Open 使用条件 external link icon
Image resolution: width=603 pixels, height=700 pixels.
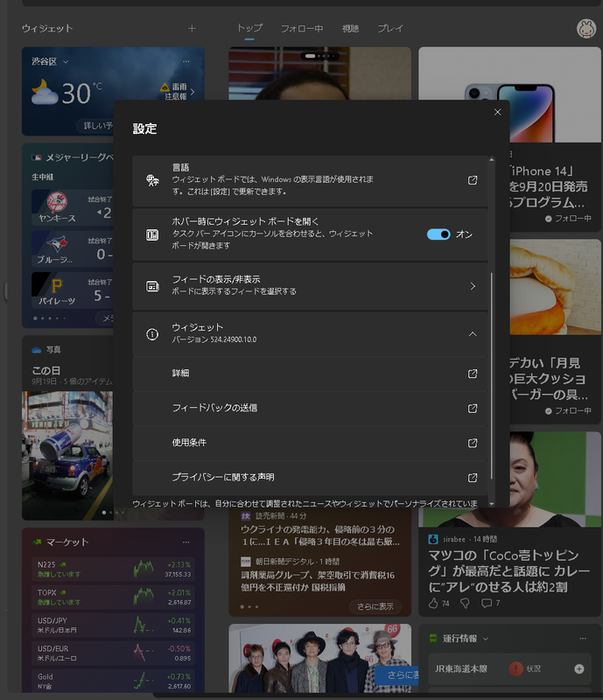(x=472, y=443)
